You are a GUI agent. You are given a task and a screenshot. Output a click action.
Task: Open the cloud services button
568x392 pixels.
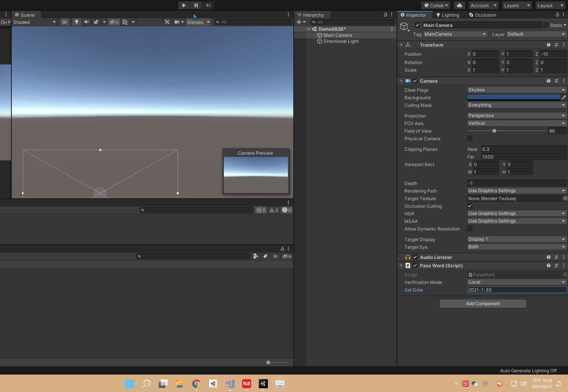click(459, 5)
